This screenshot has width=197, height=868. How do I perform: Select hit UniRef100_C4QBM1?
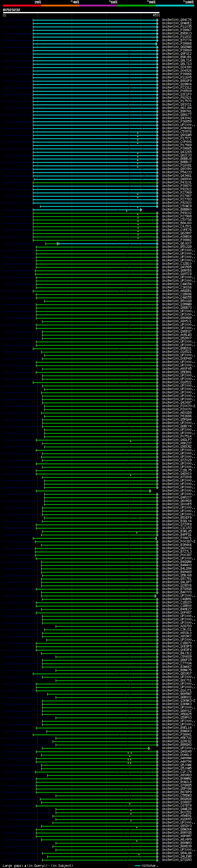(x=177, y=599)
